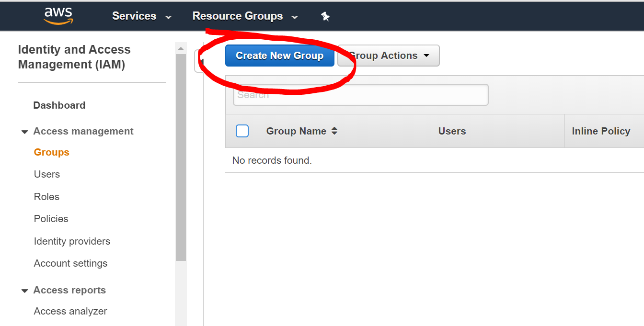The width and height of the screenshot is (644, 326).
Task: Select Policies from the sidebar
Action: [x=51, y=219]
